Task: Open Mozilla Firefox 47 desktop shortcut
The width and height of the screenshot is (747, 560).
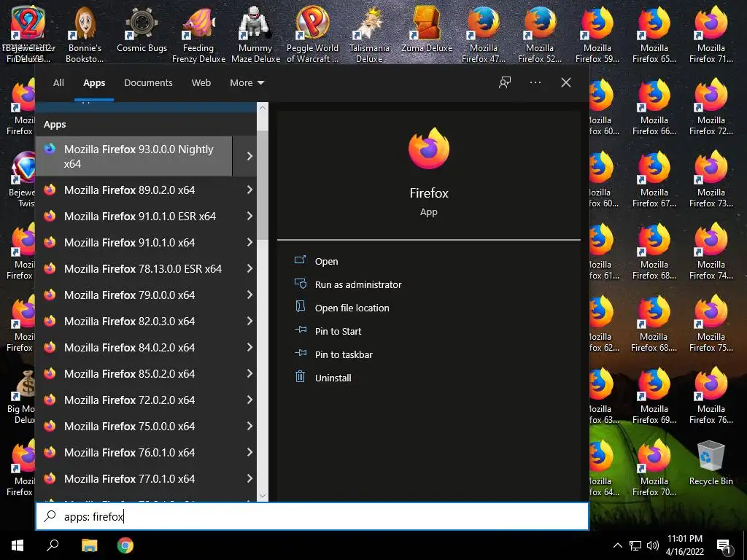Action: tap(484, 34)
